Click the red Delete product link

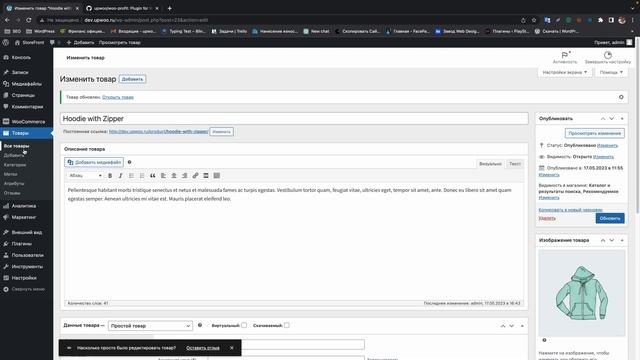tap(547, 218)
